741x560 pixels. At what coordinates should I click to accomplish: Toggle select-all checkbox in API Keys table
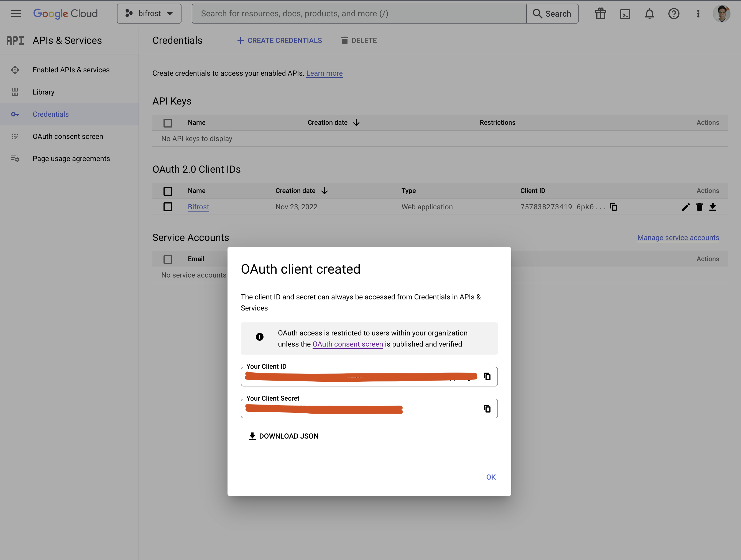[x=168, y=123]
